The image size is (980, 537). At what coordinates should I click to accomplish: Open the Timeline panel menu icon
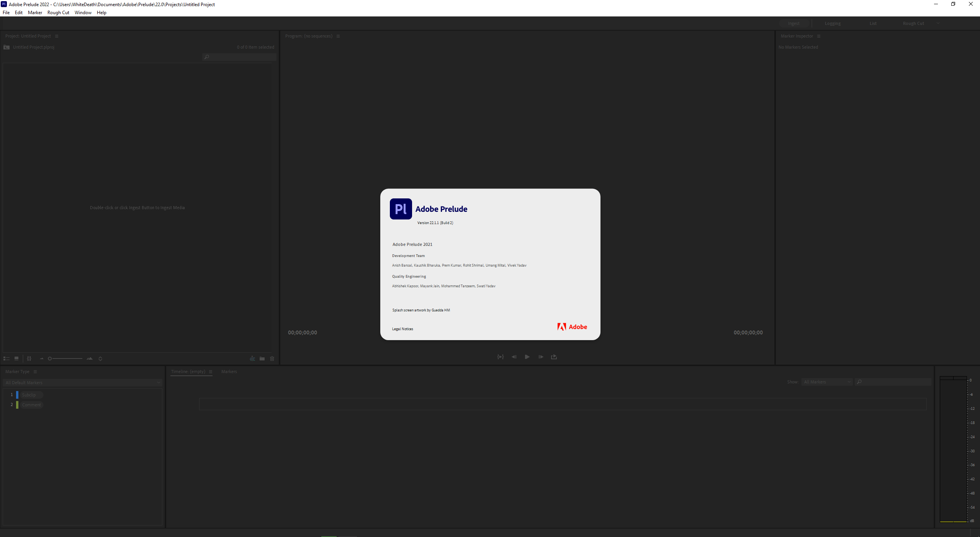[x=211, y=372]
